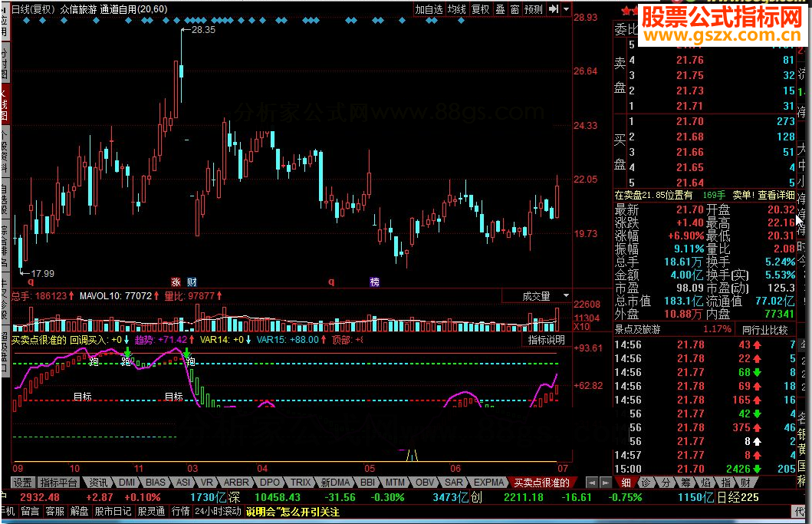Select the 焰 tab in side panel
Image resolution: width=812 pixels, height=524 pixels.
click(705, 483)
